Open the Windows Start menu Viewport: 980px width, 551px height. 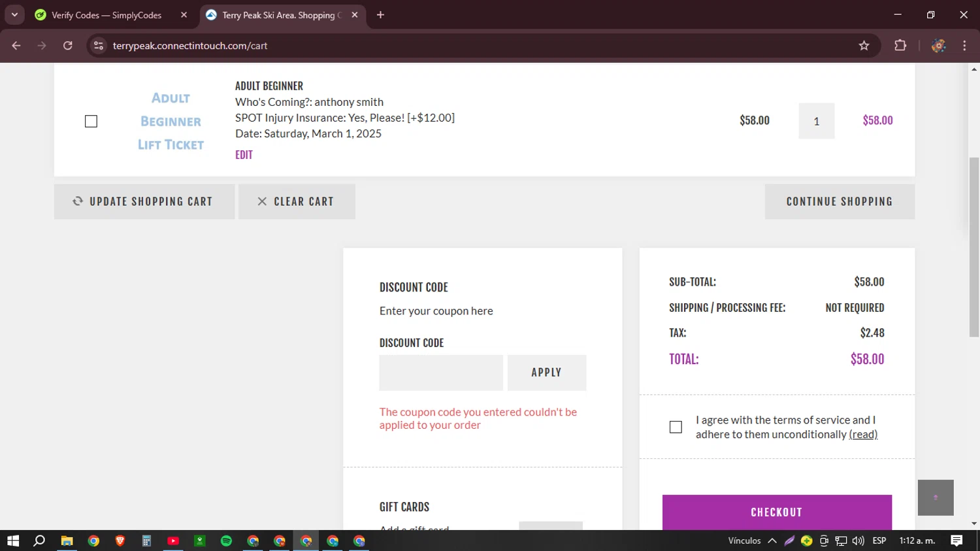coord(13,541)
